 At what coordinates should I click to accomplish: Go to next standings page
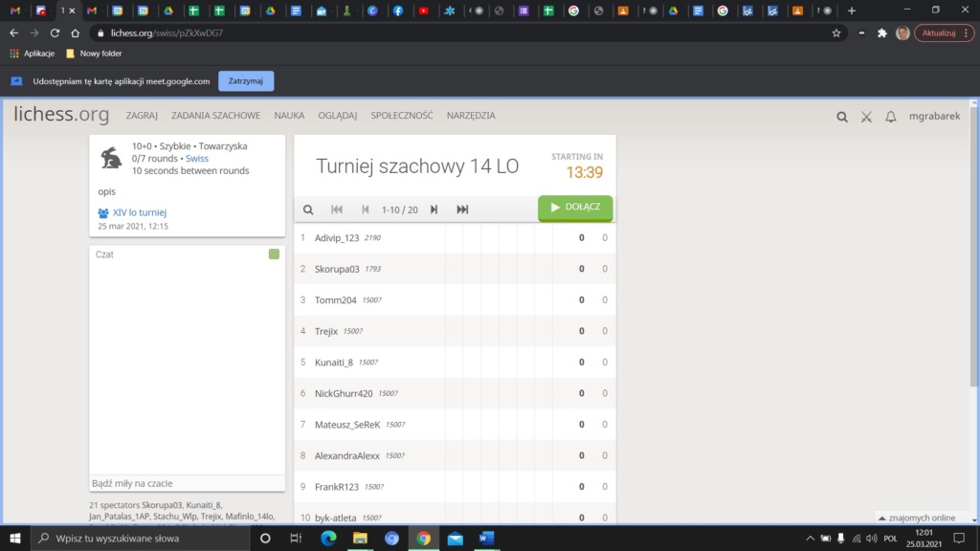(x=434, y=209)
